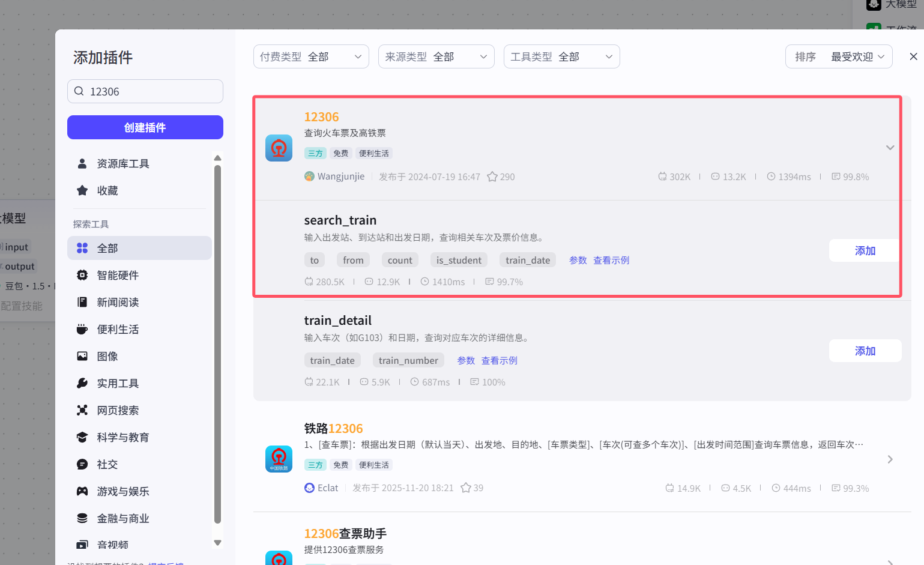Viewport: 924px width, 565px height.
Task: Select 全部 category in explore tools
Action: pos(139,248)
